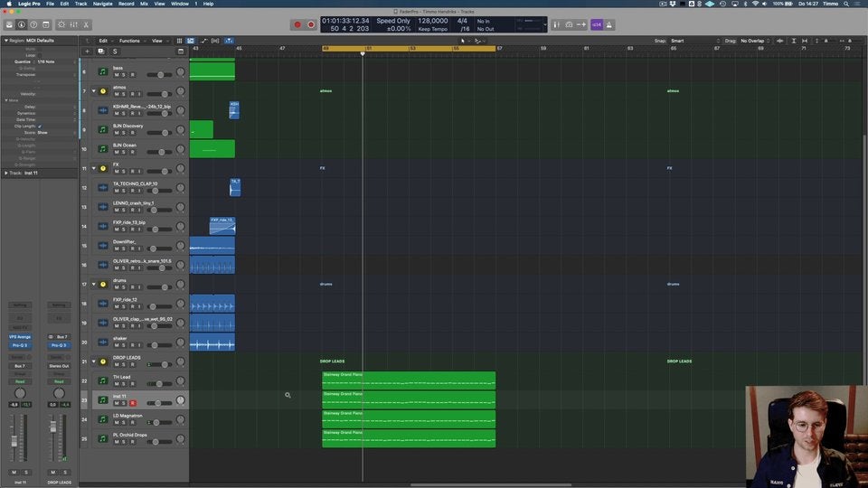Click the shaker audio track icon
Screen dimensions: 868x488
click(102, 343)
